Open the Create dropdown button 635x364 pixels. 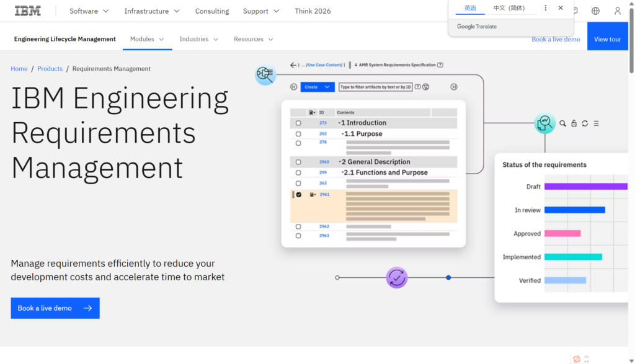pos(317,87)
